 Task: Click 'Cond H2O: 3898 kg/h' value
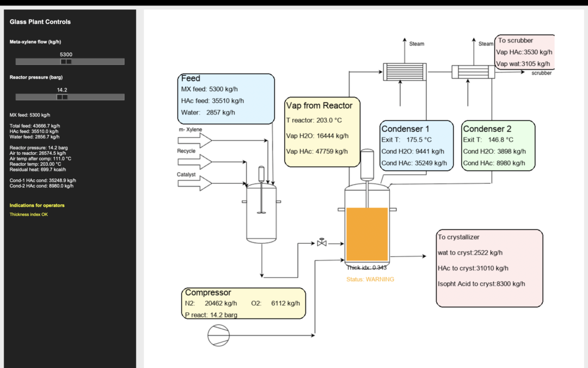[494, 152]
